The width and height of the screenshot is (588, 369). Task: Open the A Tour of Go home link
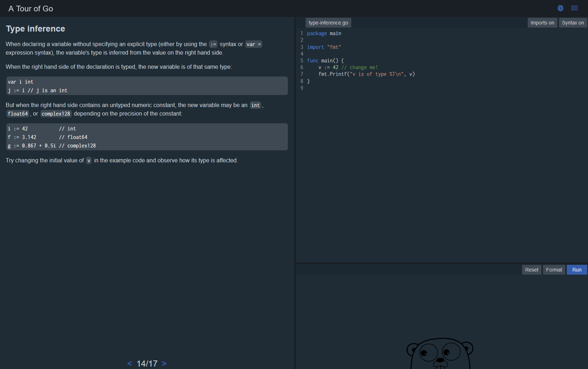pos(31,9)
